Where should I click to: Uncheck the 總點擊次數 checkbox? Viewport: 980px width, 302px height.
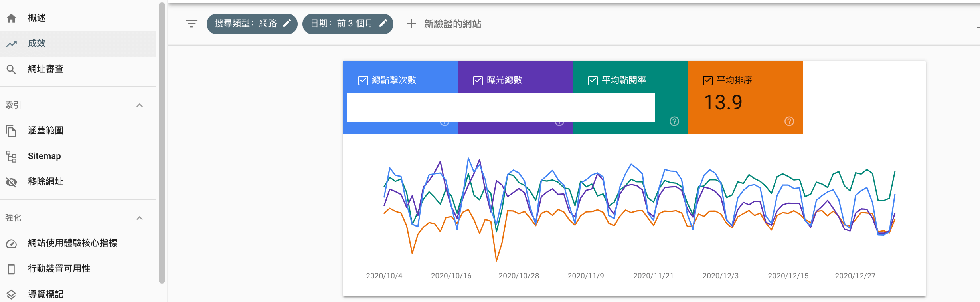click(363, 81)
